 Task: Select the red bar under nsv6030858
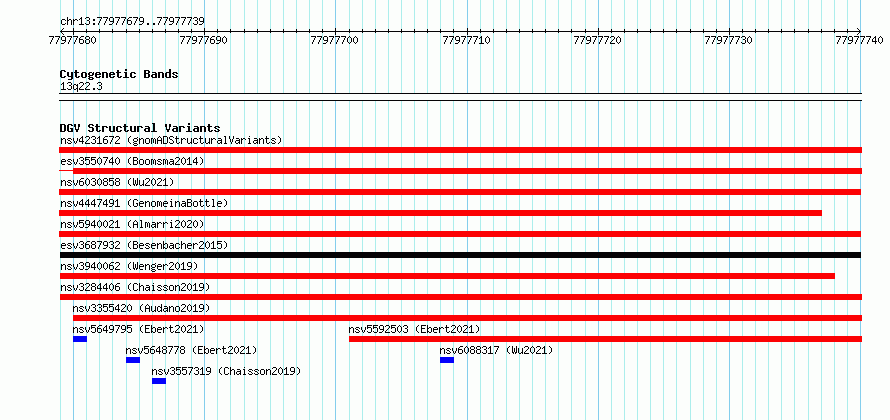tap(460, 192)
